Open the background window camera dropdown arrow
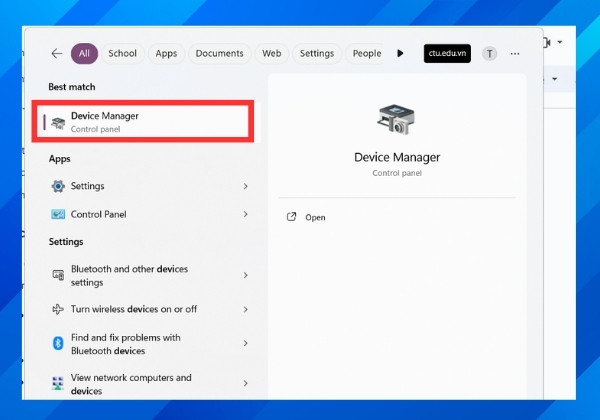 (560, 42)
